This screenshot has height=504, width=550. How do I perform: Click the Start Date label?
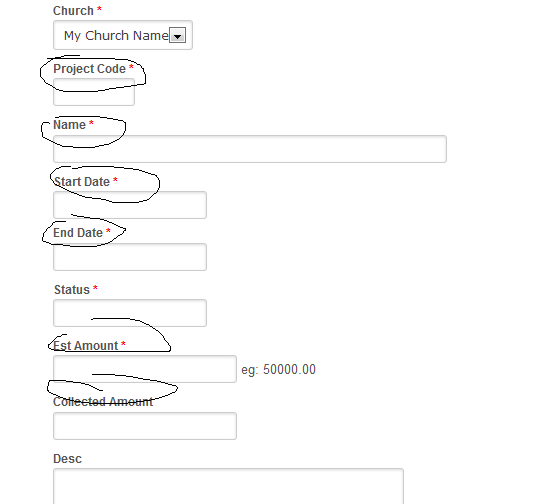coord(82,182)
